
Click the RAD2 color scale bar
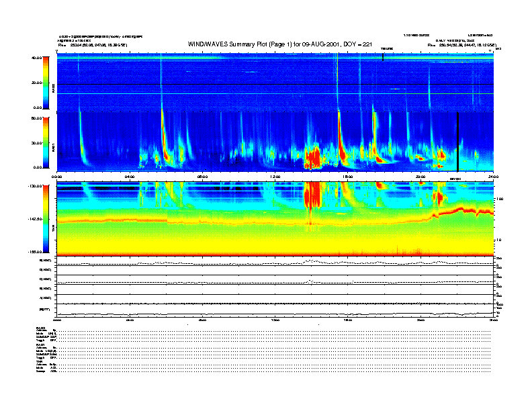tap(46, 83)
